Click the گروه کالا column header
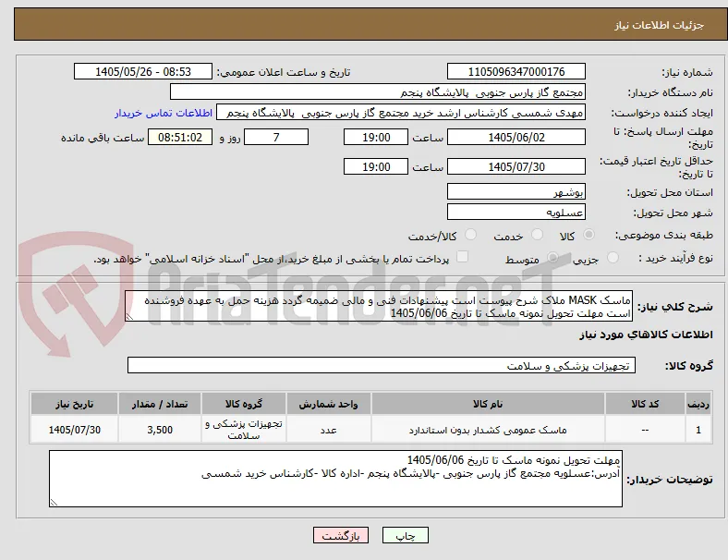This screenshot has width=728, height=560. [x=243, y=404]
